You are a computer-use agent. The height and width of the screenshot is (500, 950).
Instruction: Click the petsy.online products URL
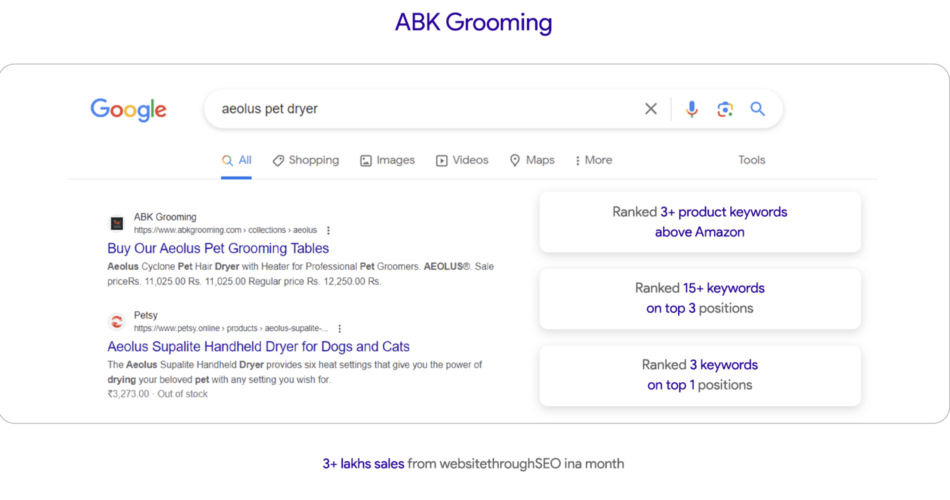coord(231,328)
